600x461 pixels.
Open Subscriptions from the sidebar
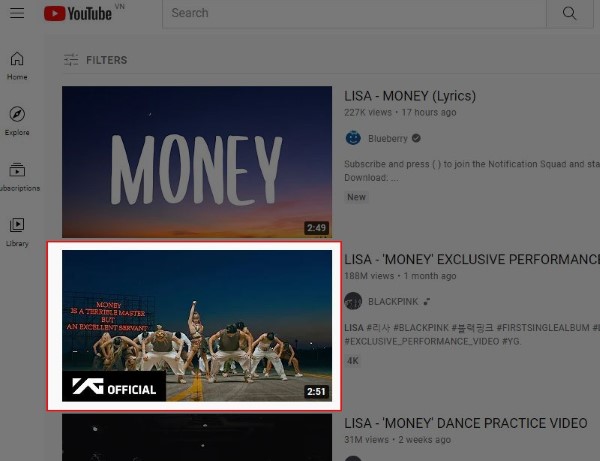tap(18, 177)
